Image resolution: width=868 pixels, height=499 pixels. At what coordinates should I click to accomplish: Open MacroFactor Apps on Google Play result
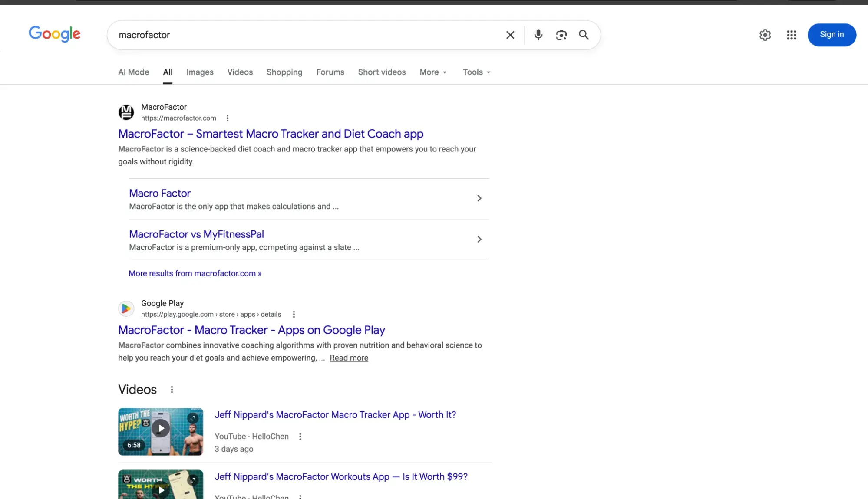coord(251,330)
